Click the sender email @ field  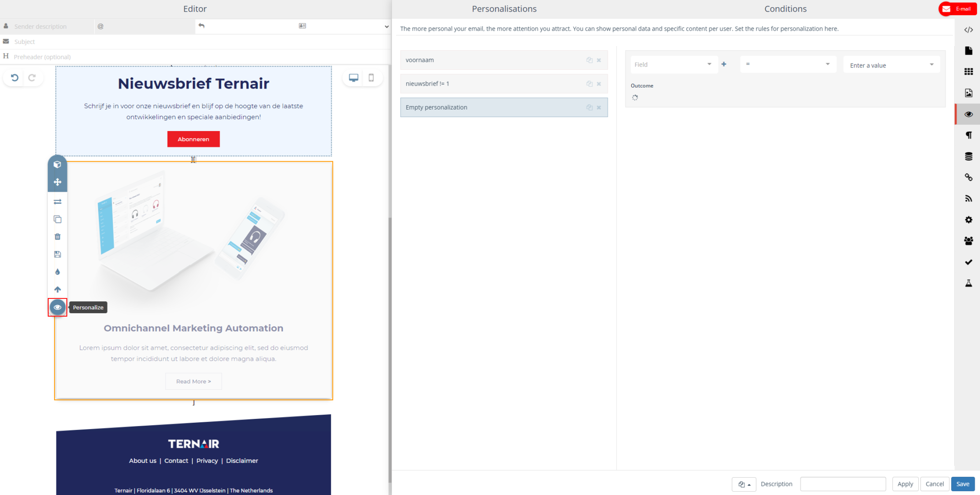point(145,27)
